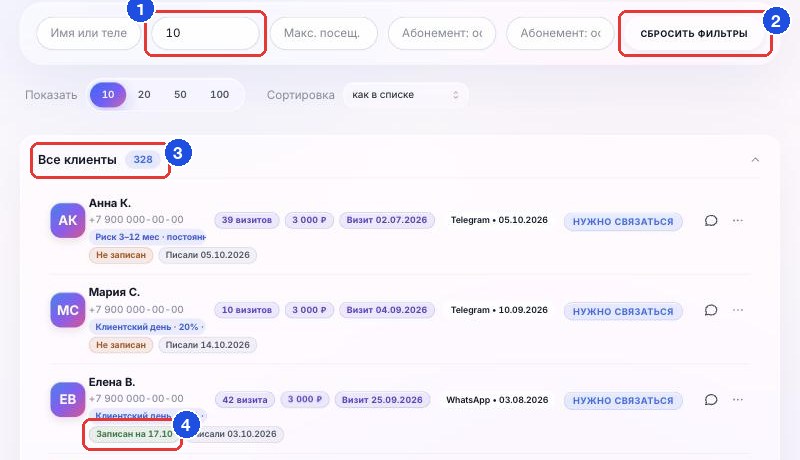Click Telegram • 05.10.2026 contact text
800x460 pixels.
[x=499, y=220]
